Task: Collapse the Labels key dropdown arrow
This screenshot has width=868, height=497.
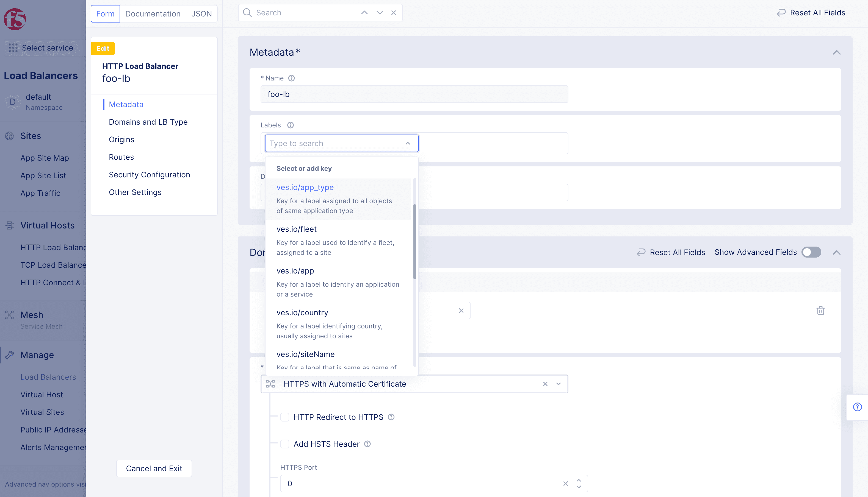Action: click(408, 143)
